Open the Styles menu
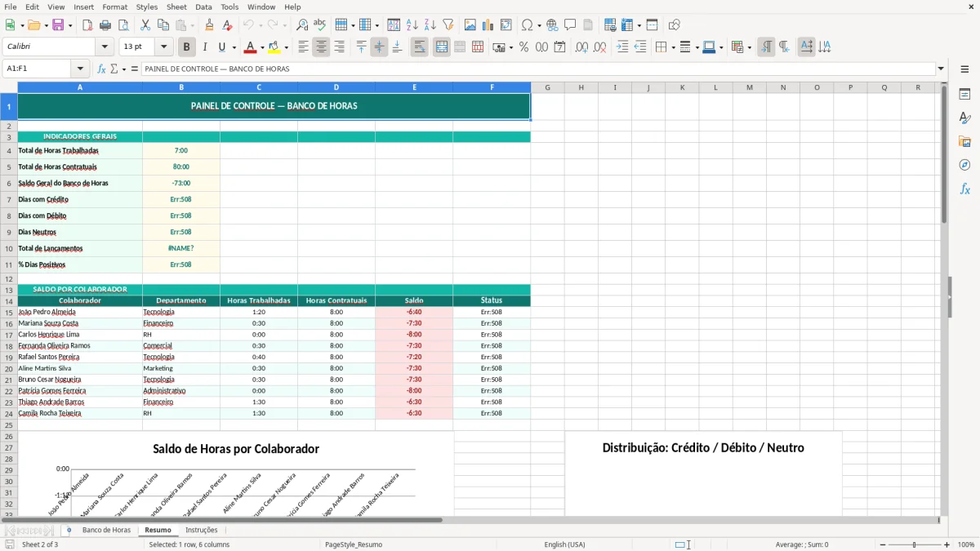This screenshot has width=980, height=551. [147, 7]
